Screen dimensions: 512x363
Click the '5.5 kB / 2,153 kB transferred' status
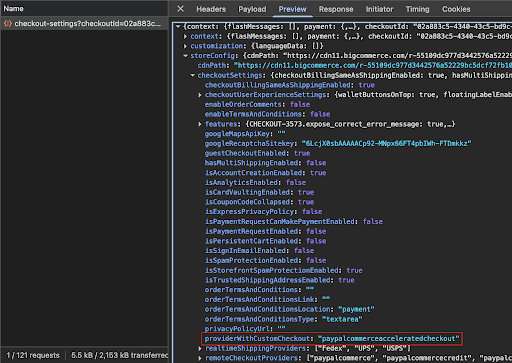119,355
